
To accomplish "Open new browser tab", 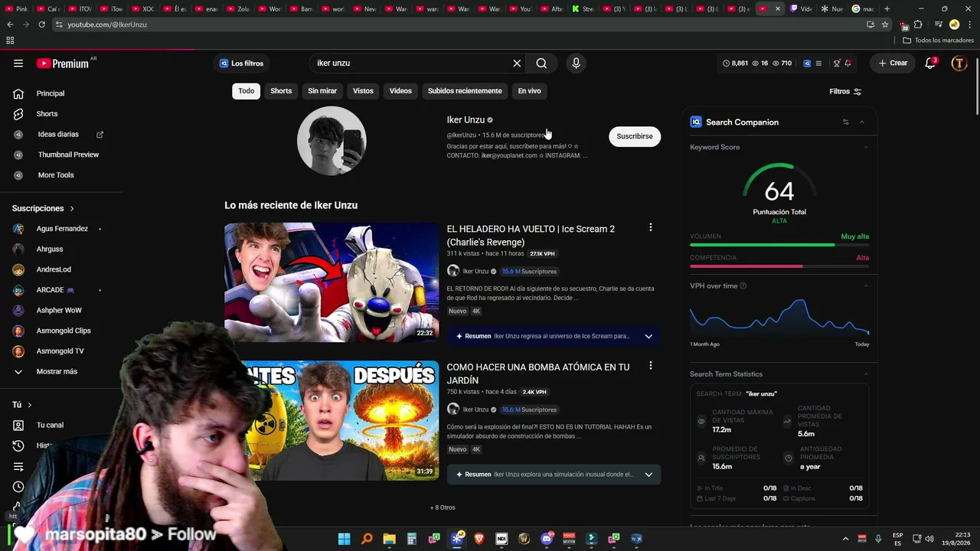I will [x=887, y=9].
